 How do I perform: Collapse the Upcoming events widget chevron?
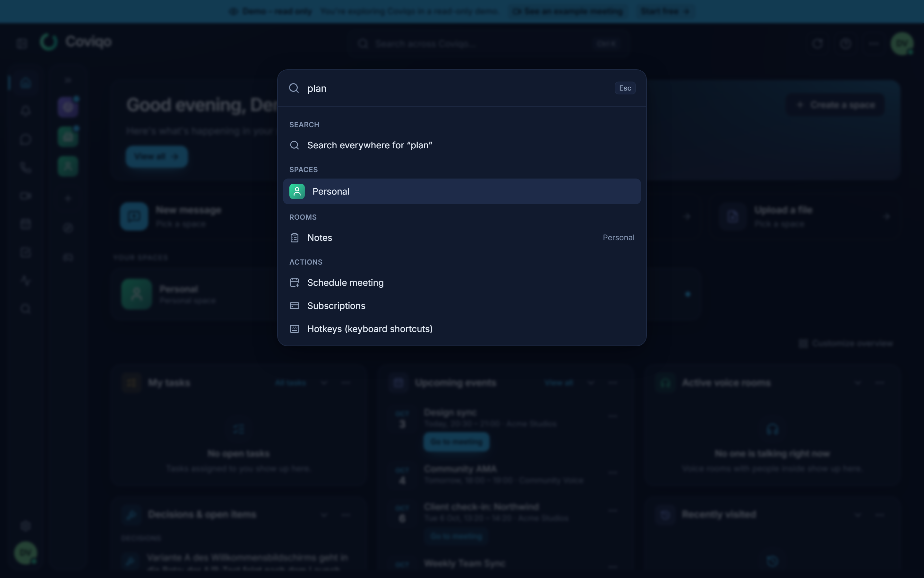coord(591,383)
